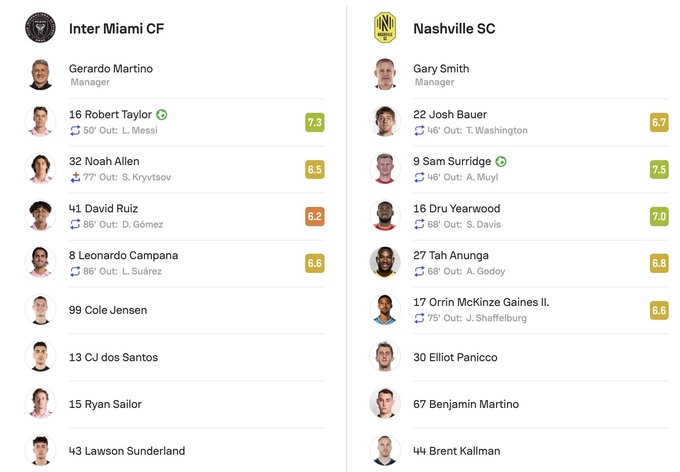Open Gerardo Martino manager profile

click(x=111, y=69)
